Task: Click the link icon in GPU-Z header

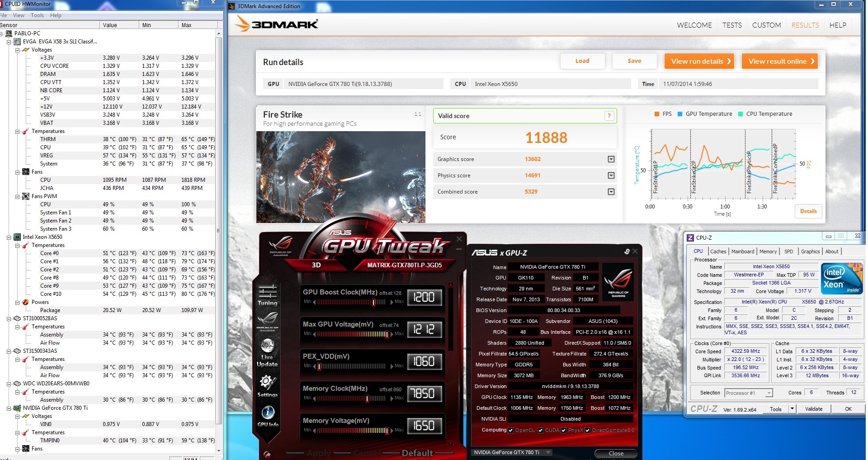Action: (627, 251)
